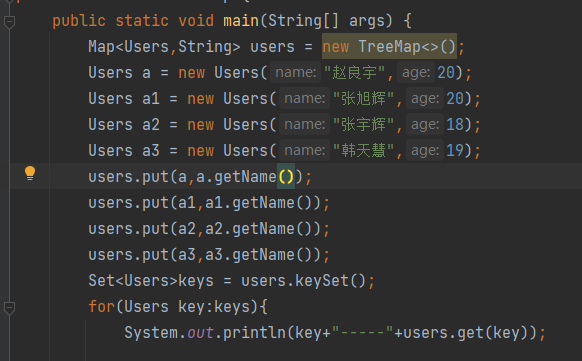The image size is (582, 361).
Task: Click the highlighted new TreeMap<>() expression
Action: (389, 46)
